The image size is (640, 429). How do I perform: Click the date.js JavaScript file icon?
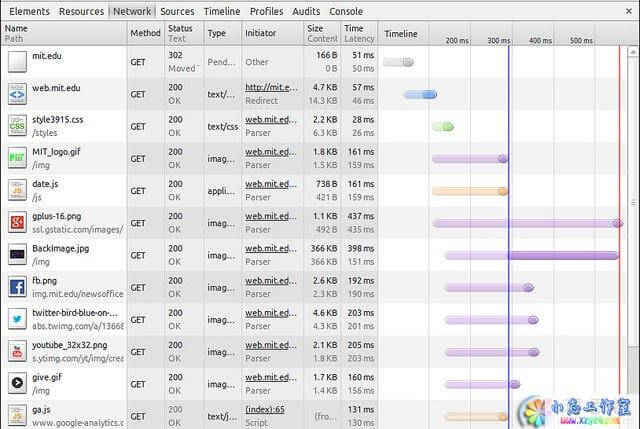click(x=17, y=191)
